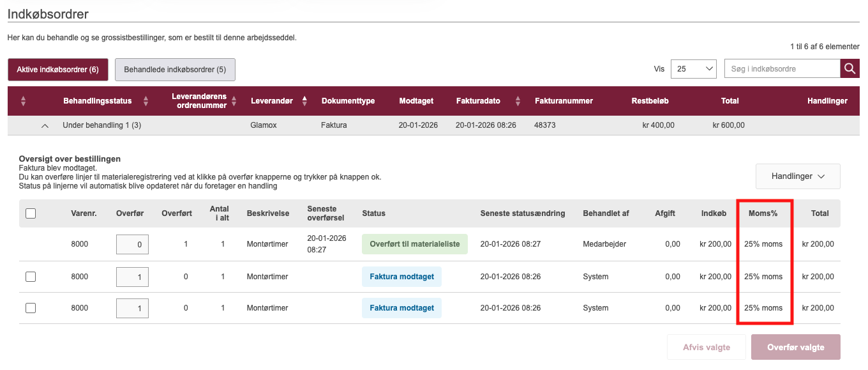This screenshot has width=868, height=370.
Task: Click the first column sort arrows
Action: 24,101
